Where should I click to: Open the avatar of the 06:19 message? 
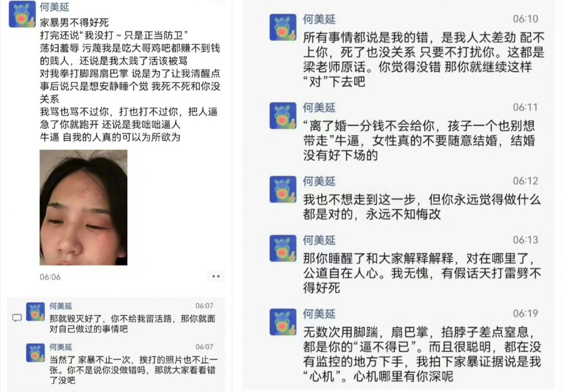point(283,322)
